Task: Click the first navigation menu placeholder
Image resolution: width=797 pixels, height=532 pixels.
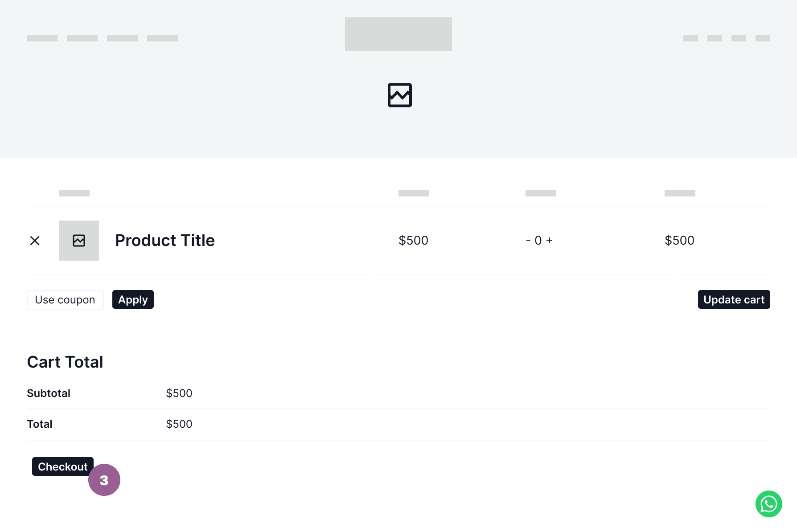Action: click(x=42, y=38)
